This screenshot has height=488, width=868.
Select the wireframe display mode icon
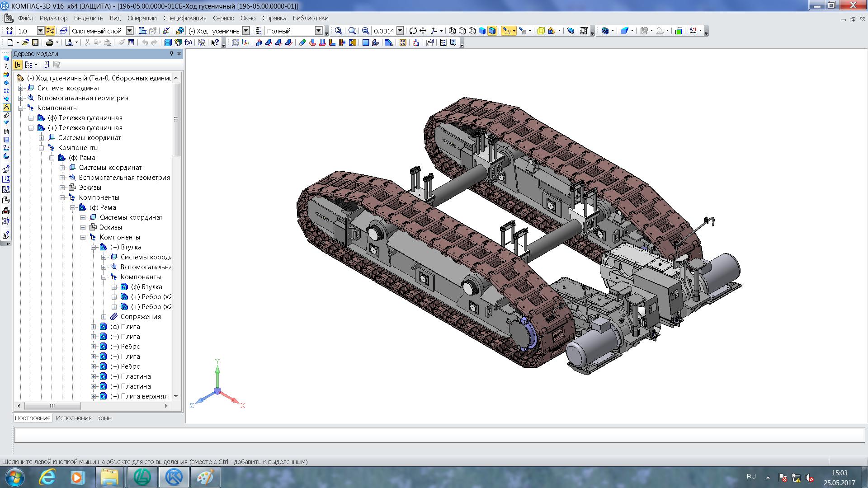click(452, 31)
